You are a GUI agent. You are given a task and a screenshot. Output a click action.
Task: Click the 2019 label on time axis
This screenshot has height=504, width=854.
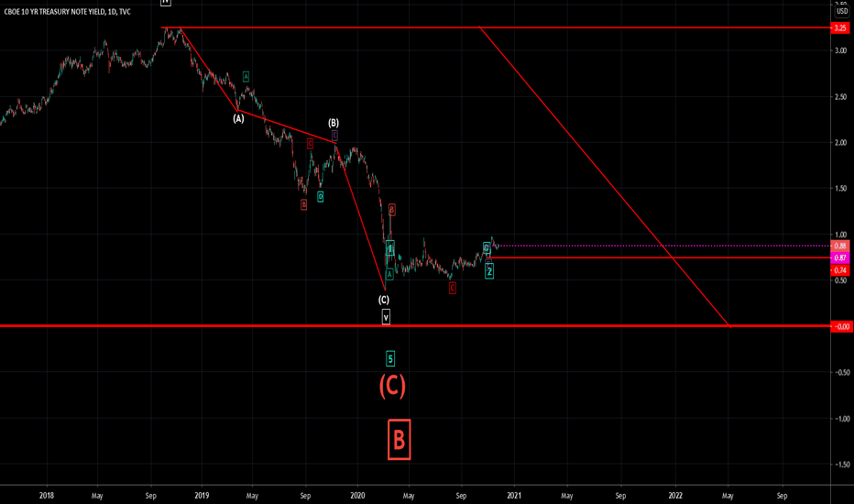(203, 496)
